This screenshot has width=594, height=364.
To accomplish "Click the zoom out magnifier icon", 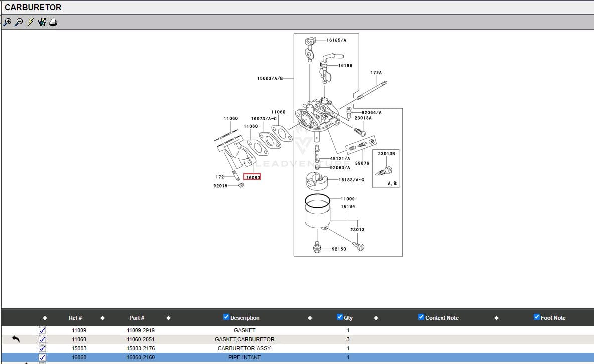I will (x=19, y=22).
